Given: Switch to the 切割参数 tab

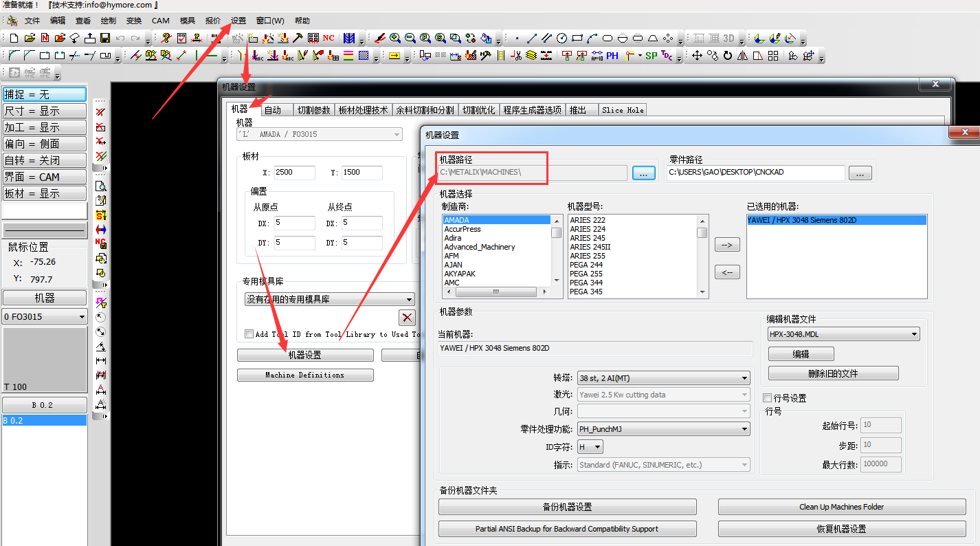Looking at the screenshot, I should (313, 110).
